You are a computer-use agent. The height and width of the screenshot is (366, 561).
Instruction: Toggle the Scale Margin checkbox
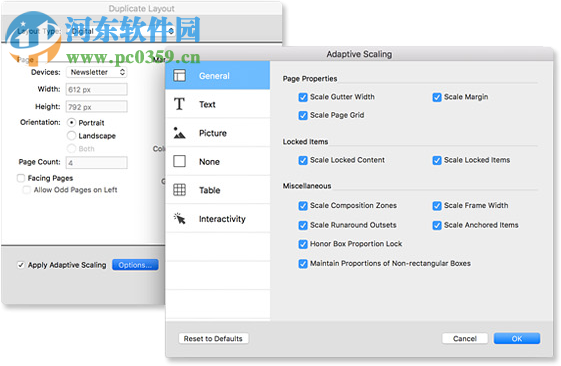pos(436,97)
